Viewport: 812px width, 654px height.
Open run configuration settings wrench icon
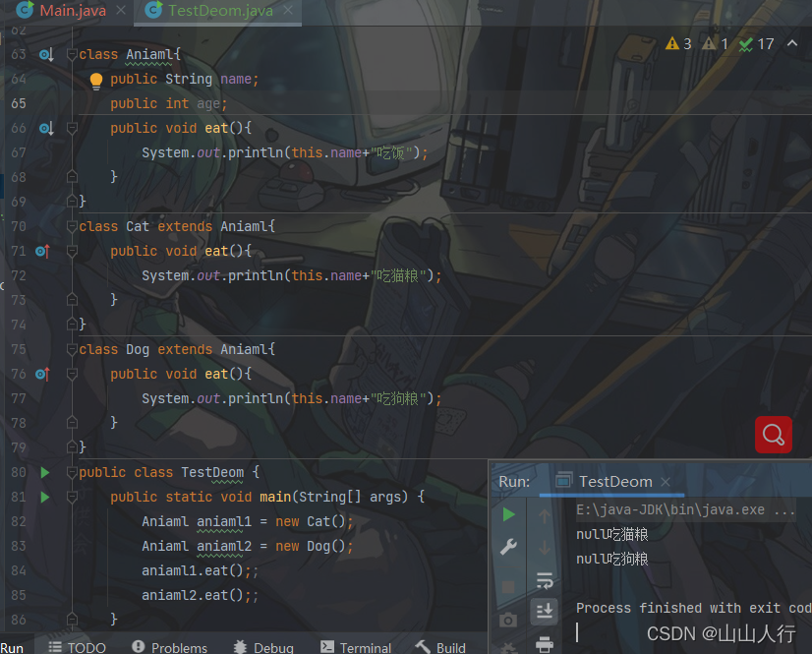tap(508, 547)
